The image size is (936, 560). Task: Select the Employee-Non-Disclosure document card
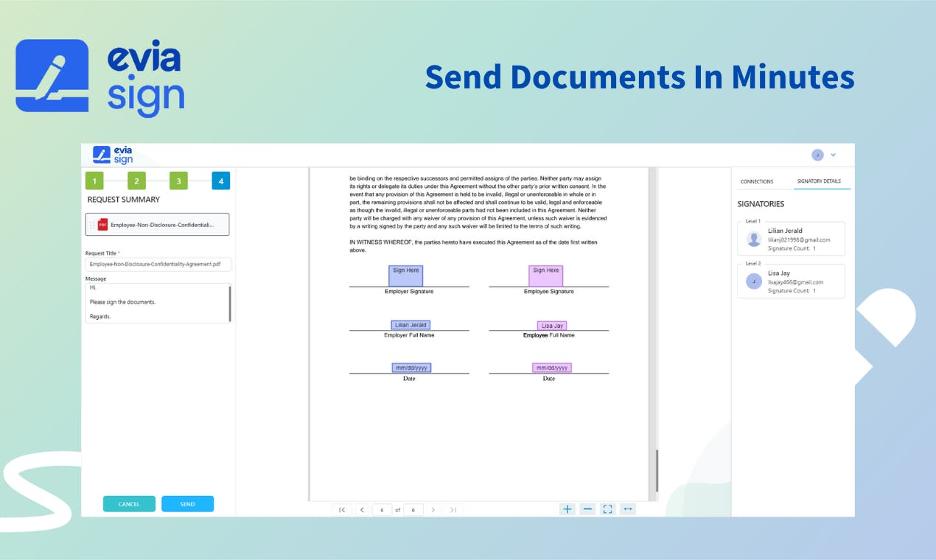coord(157,225)
